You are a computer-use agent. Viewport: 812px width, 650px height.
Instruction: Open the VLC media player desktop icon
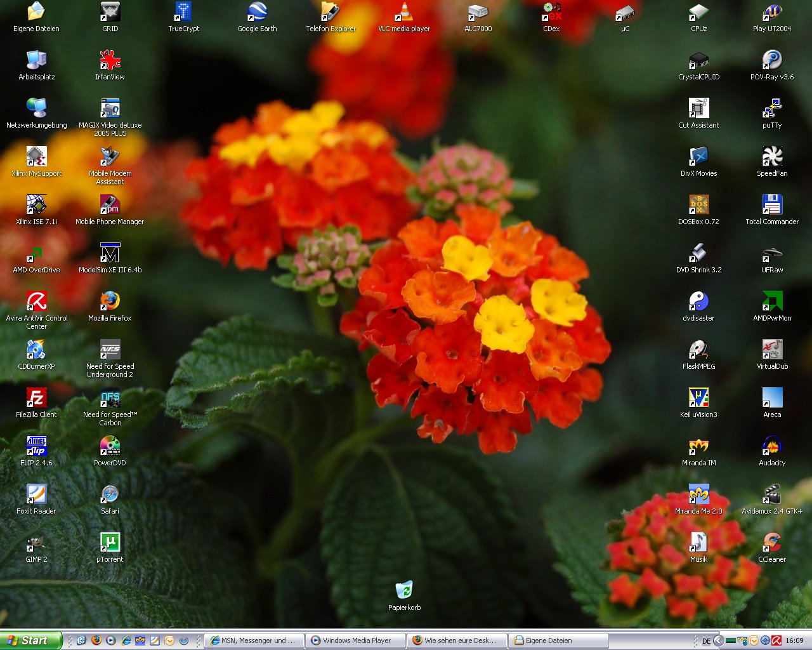pyautogui.click(x=403, y=13)
